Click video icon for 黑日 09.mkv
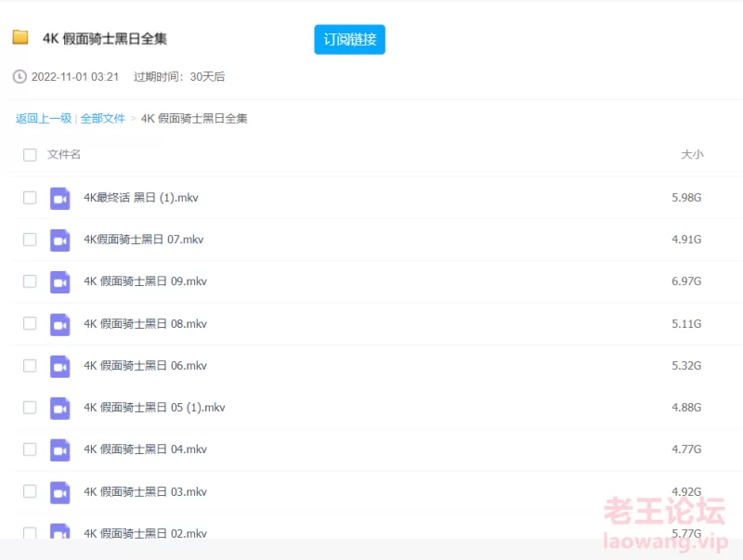 (x=60, y=282)
